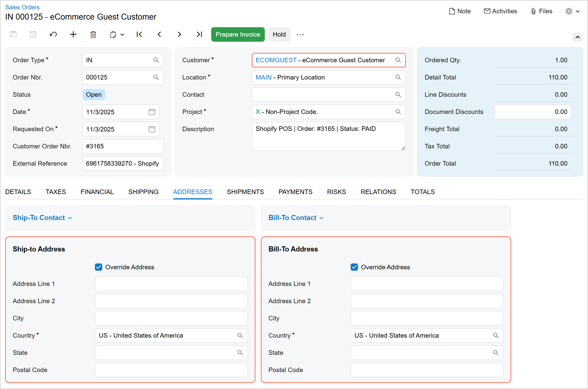Click the Hold button

click(279, 34)
